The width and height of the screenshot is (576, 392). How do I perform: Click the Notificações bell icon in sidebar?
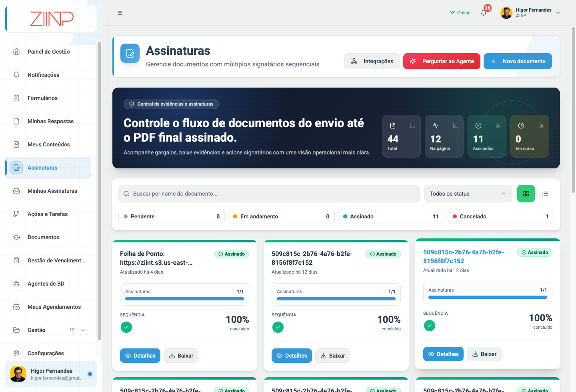click(16, 75)
